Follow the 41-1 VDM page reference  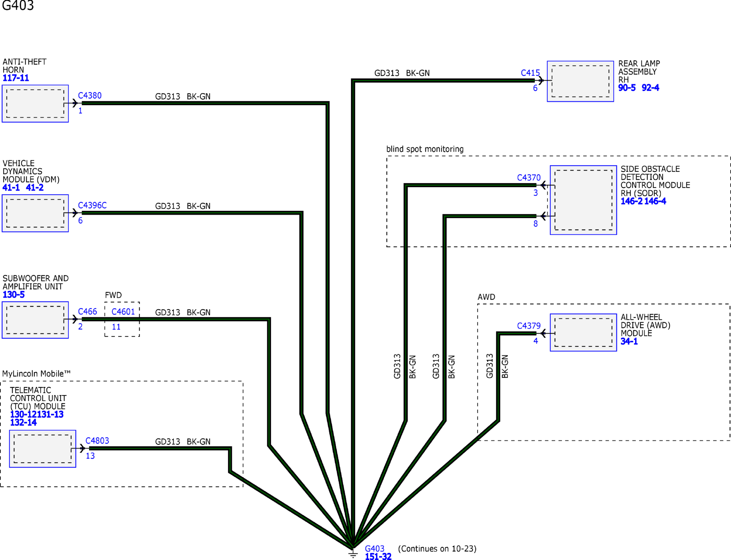[x=11, y=188]
